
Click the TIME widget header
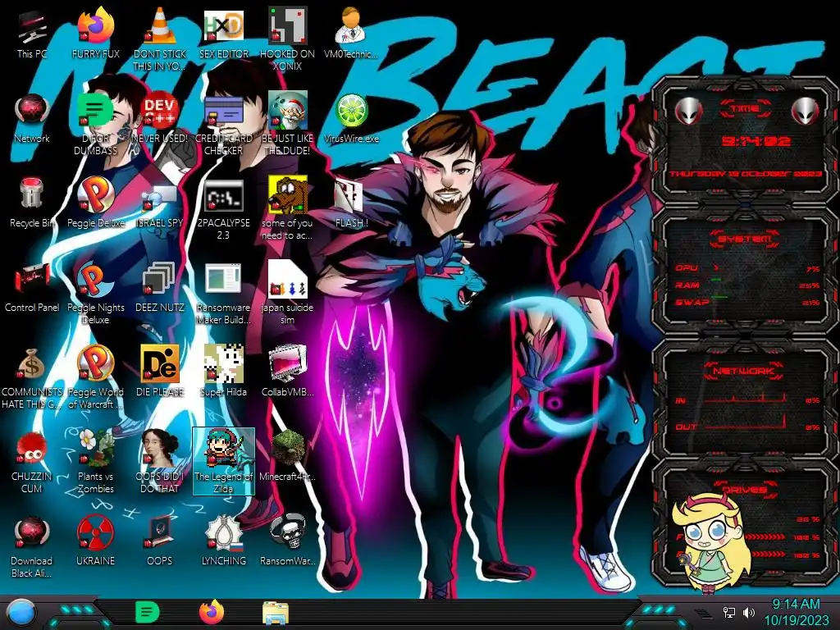745,109
